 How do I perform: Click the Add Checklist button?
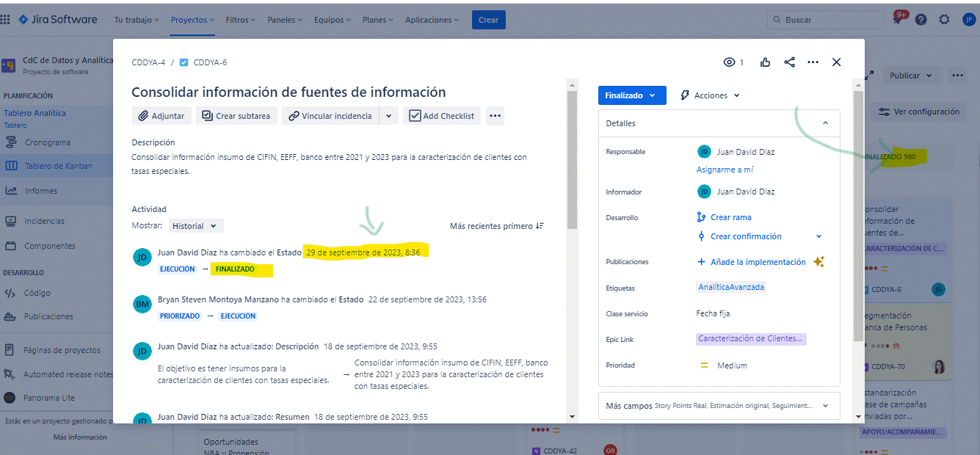point(442,116)
